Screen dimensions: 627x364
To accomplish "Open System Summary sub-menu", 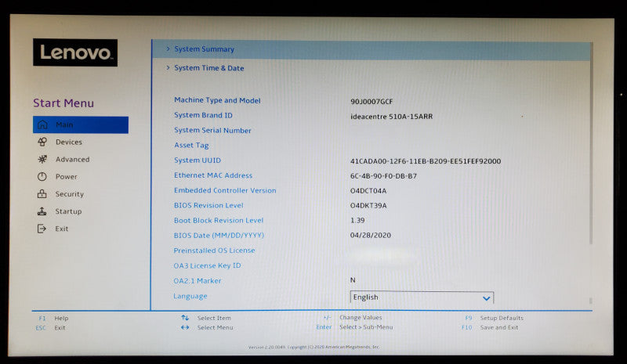I will pyautogui.click(x=371, y=49).
